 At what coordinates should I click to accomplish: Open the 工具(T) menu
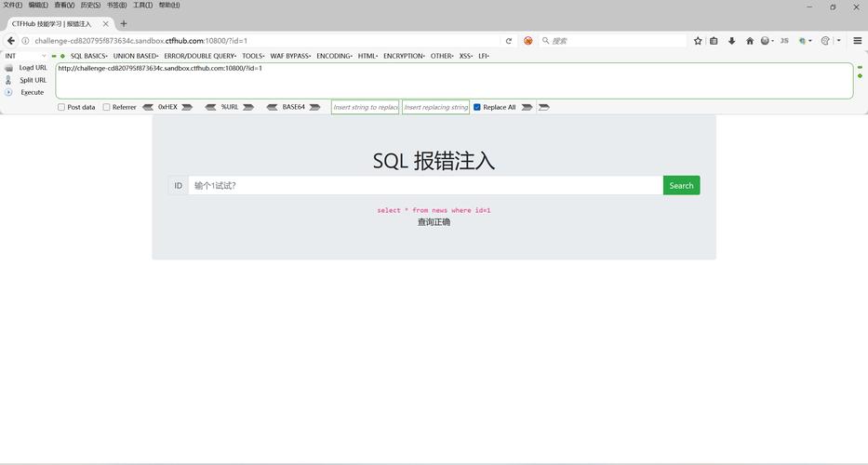(142, 5)
